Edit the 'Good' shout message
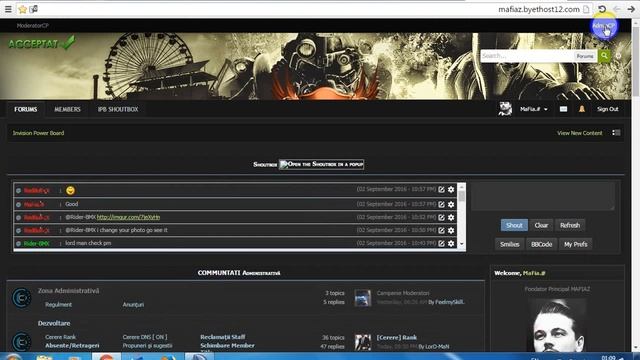 (441, 204)
